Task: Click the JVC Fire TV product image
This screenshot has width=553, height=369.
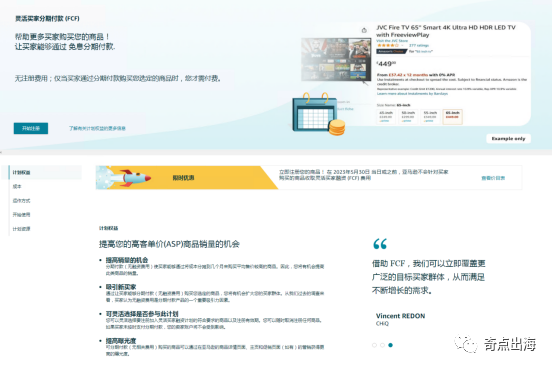Action: tap(336, 60)
